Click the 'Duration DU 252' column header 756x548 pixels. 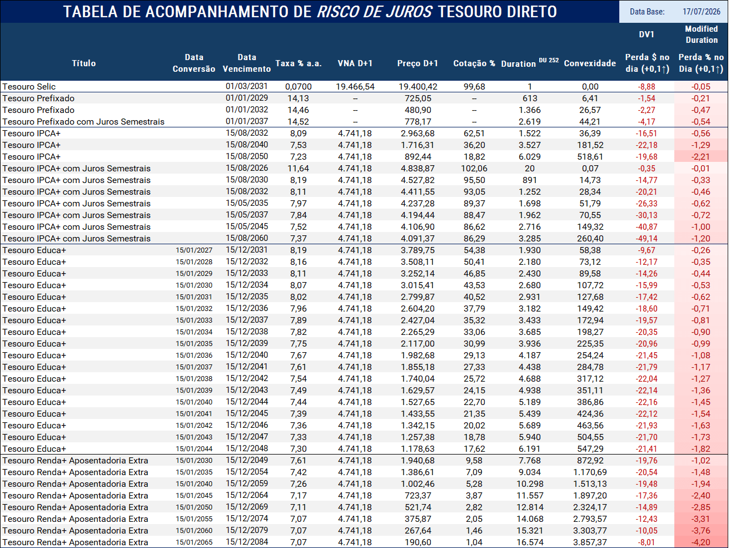(x=530, y=63)
